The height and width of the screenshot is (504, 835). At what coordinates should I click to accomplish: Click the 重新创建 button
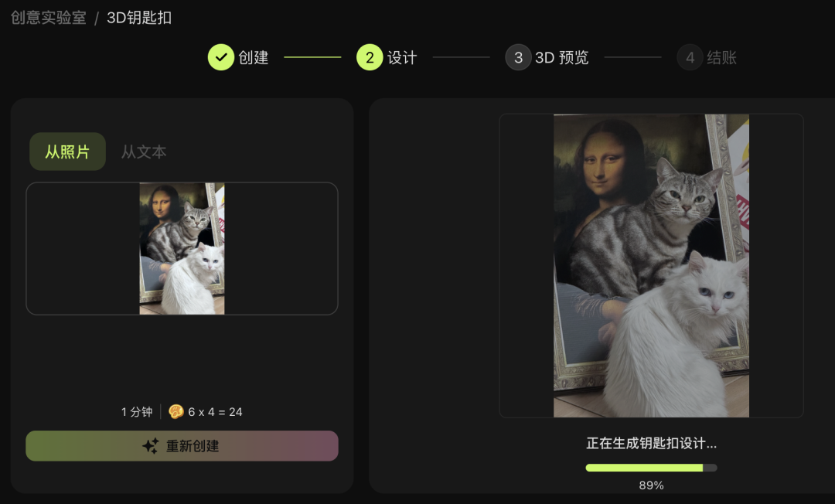(182, 446)
